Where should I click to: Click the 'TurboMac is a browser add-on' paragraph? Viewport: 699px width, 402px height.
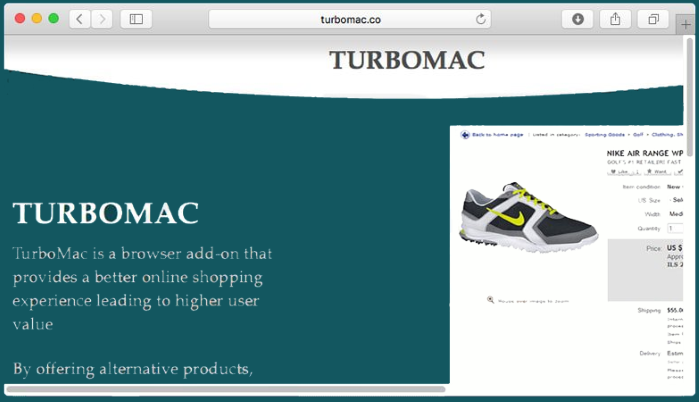pyautogui.click(x=142, y=289)
